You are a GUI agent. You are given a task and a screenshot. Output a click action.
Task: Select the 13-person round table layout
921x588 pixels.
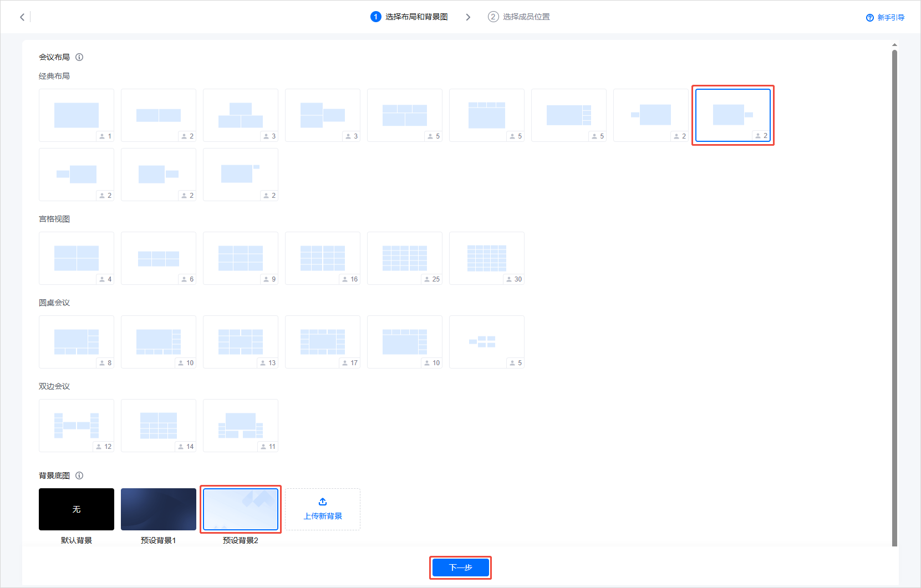[241, 342]
